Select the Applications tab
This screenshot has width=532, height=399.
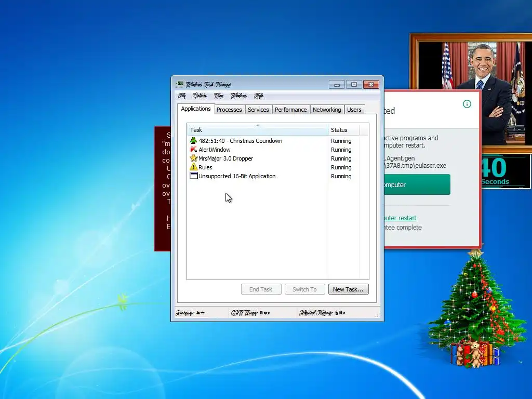pyautogui.click(x=196, y=109)
